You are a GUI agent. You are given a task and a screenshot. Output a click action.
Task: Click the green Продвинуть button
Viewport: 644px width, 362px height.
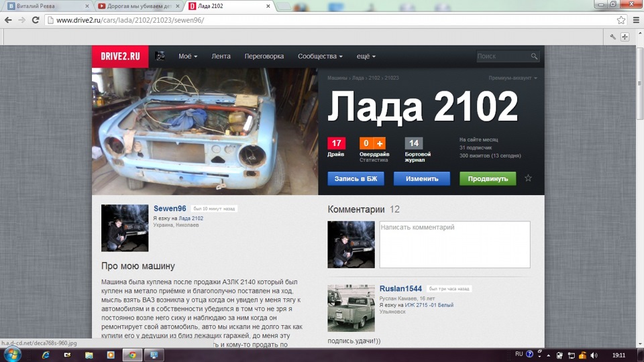(488, 178)
